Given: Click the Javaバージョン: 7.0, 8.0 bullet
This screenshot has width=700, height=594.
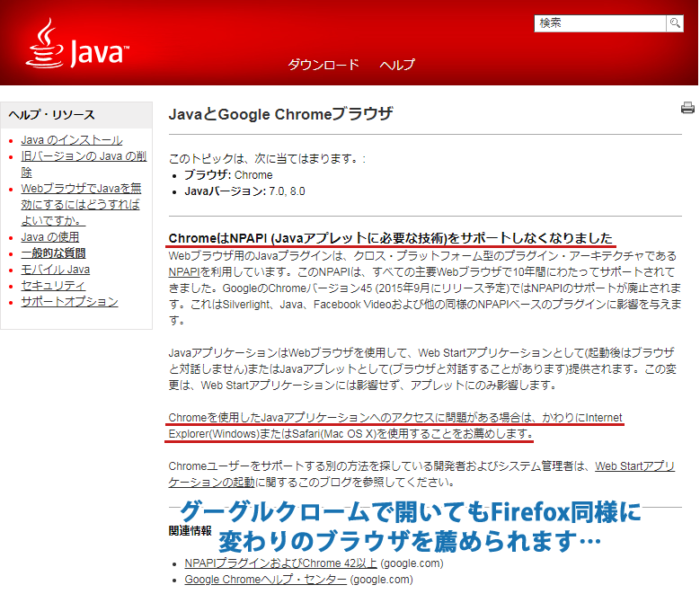Looking at the screenshot, I should click(244, 191).
